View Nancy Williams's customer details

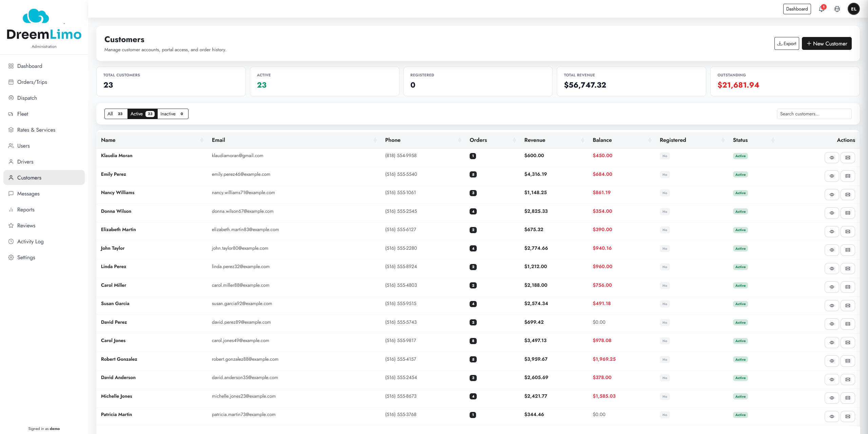tap(832, 194)
